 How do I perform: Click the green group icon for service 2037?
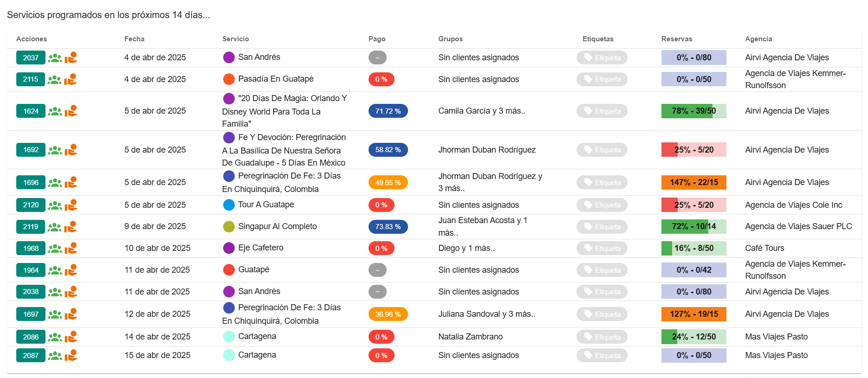tap(55, 58)
